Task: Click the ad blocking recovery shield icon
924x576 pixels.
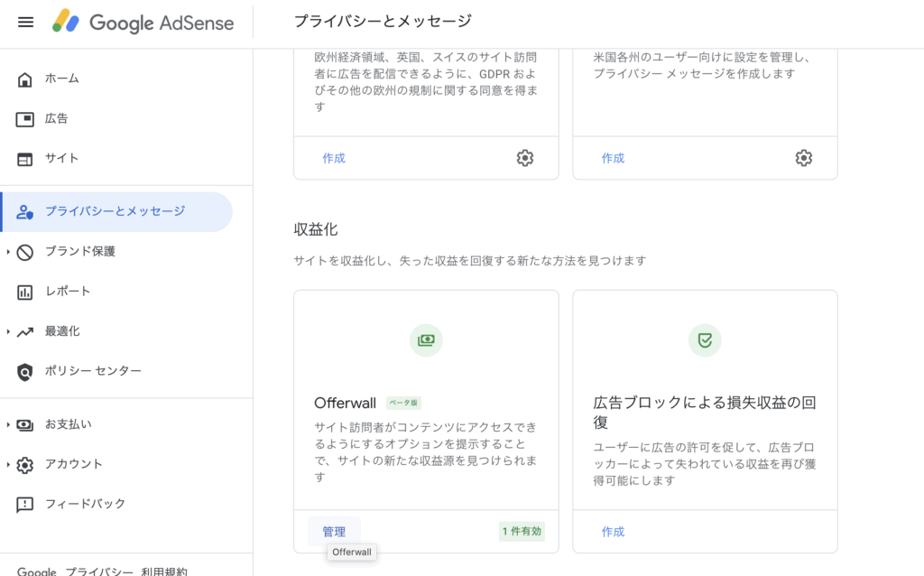Action: (705, 340)
